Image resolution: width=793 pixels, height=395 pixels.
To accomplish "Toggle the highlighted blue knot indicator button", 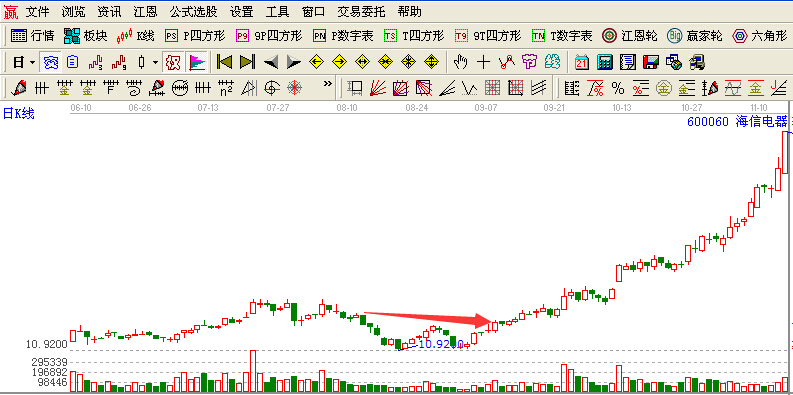I will 51,62.
